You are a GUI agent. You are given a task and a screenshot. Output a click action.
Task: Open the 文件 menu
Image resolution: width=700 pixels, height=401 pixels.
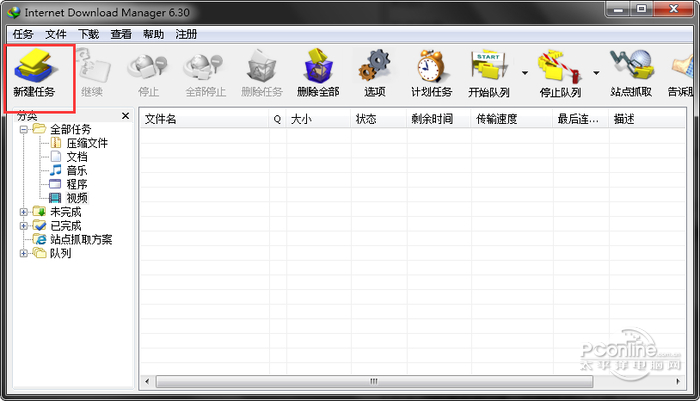(x=55, y=34)
